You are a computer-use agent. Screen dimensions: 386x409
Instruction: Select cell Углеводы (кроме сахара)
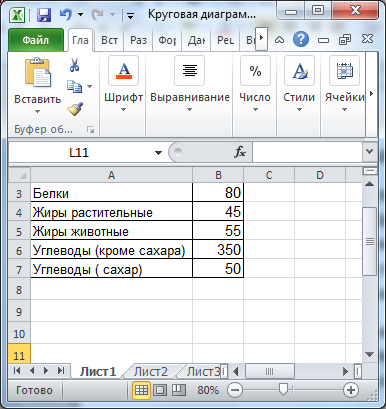tap(111, 250)
